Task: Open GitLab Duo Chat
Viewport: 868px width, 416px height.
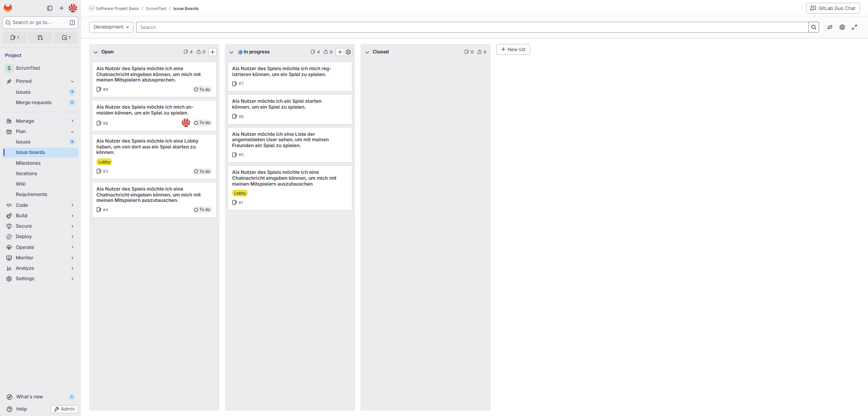Action: (x=833, y=8)
